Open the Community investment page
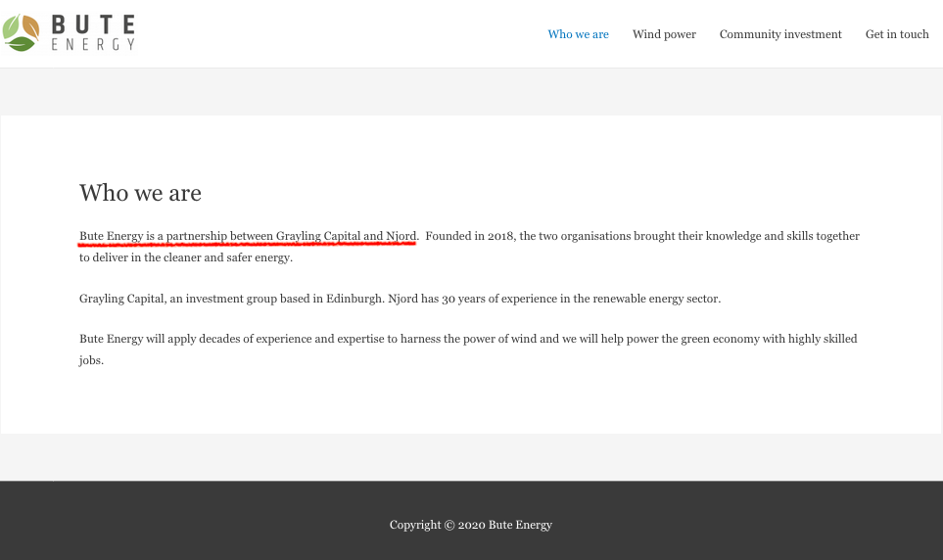Screen dimensions: 943x560 [780, 34]
